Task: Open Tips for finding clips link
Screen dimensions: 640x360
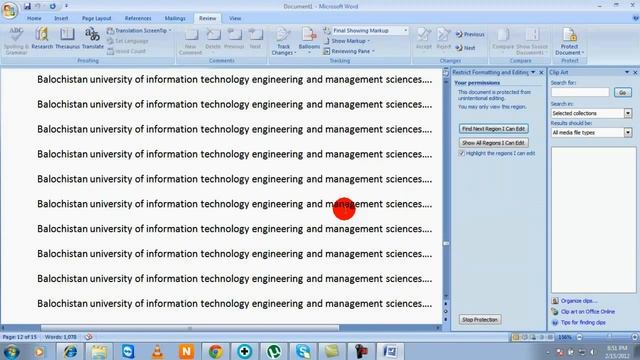Action: [x=583, y=322]
